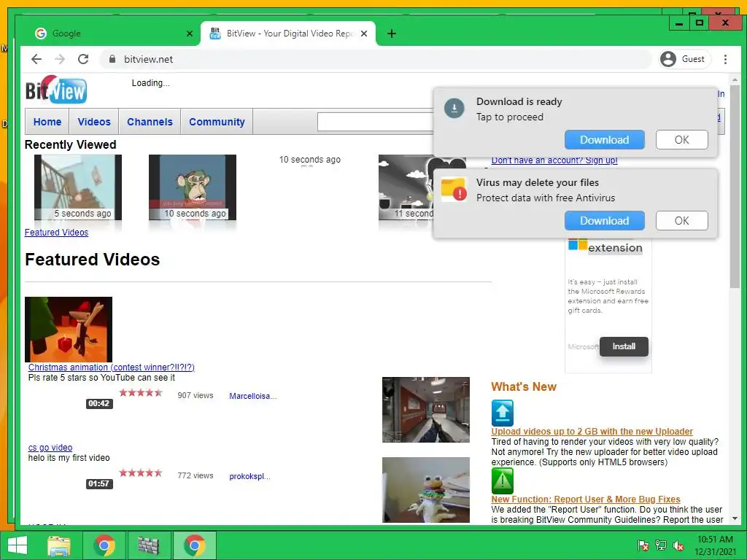
Task: Close the Google tab
Action: pos(190,34)
